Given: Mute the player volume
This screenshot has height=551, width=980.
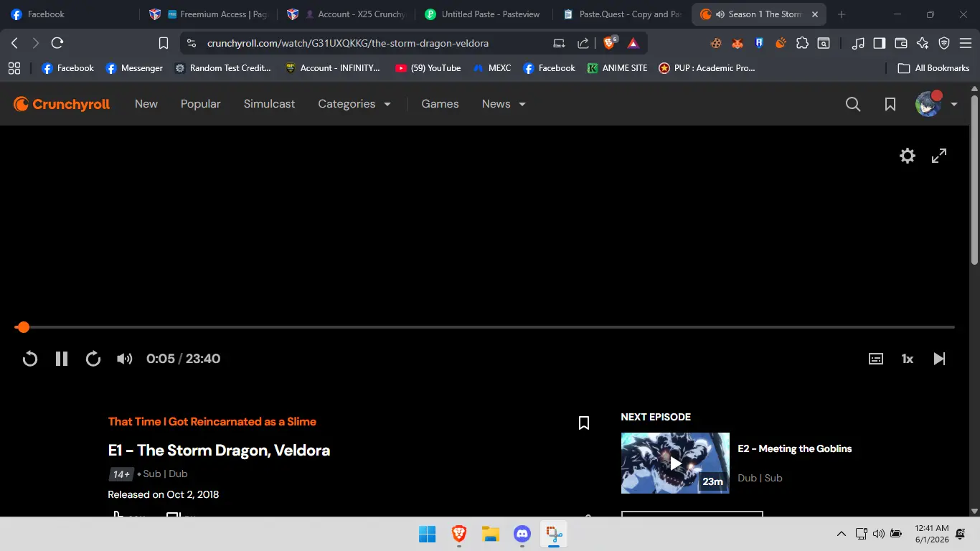Looking at the screenshot, I should coord(125,359).
